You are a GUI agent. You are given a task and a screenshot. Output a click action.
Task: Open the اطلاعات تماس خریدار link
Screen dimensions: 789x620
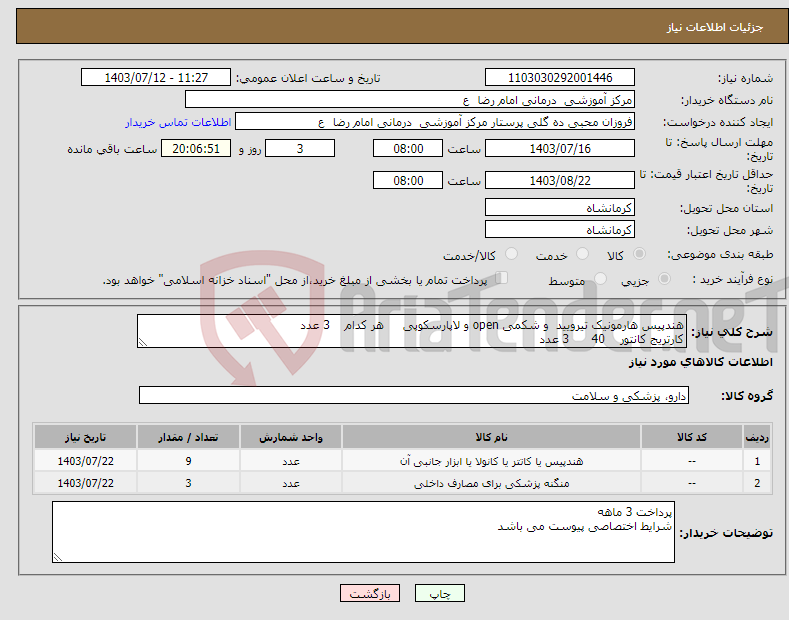178,122
